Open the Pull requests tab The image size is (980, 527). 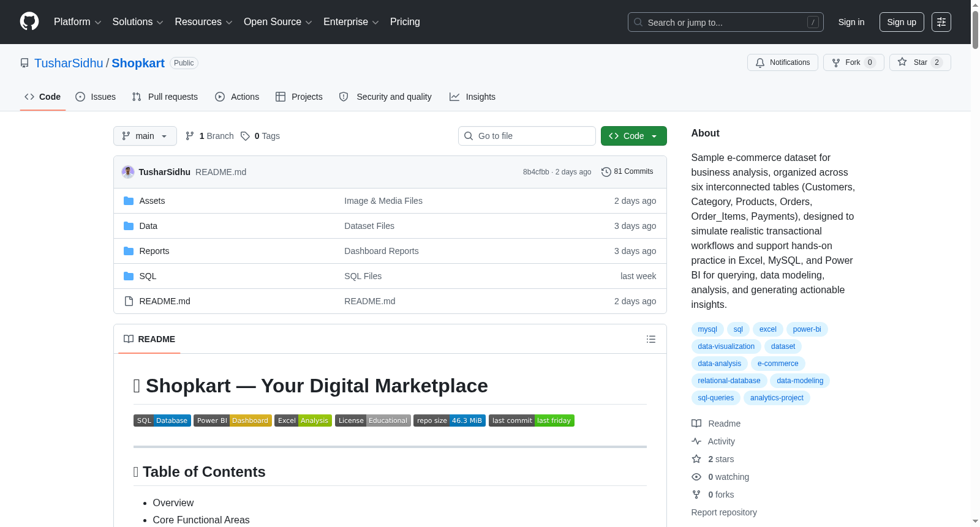click(x=165, y=97)
